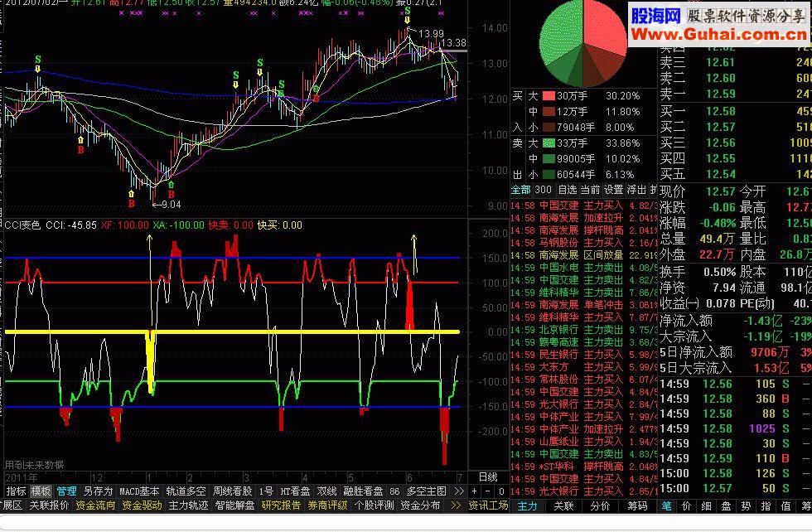This screenshot has height=532, width=812.
Task: Click the brown 79048手 small-buy legend swatch
Action: tap(549, 128)
